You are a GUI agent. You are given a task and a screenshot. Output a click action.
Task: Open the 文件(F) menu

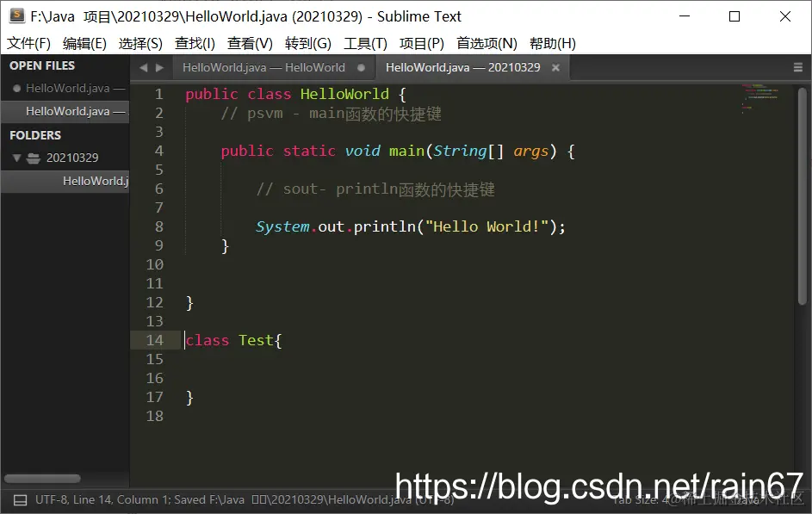28,44
